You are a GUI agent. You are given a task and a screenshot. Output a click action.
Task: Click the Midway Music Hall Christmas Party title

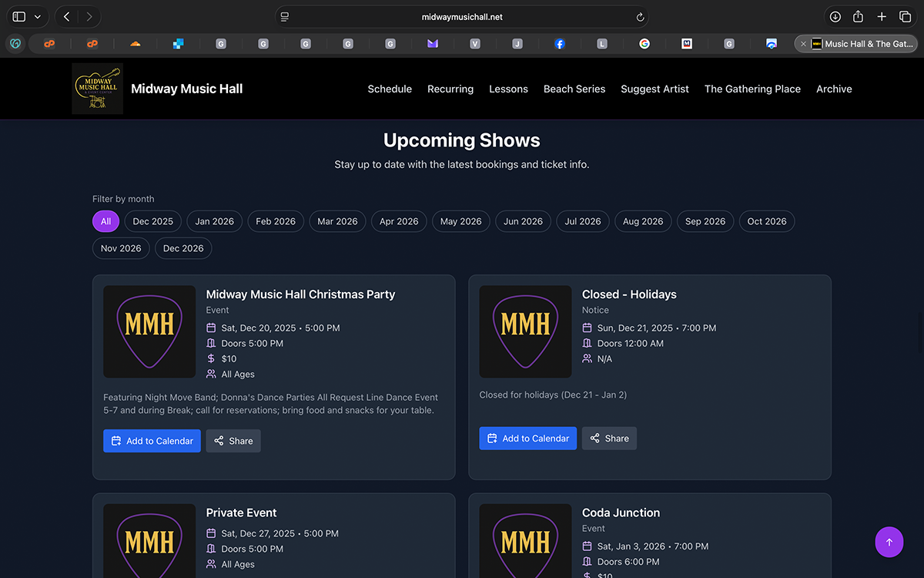[x=300, y=294]
